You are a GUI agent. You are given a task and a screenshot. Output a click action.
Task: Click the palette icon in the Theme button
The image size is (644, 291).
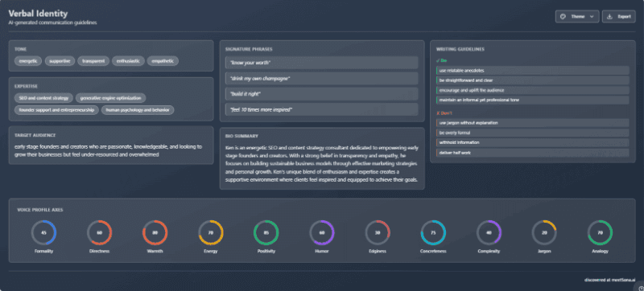[x=563, y=17]
